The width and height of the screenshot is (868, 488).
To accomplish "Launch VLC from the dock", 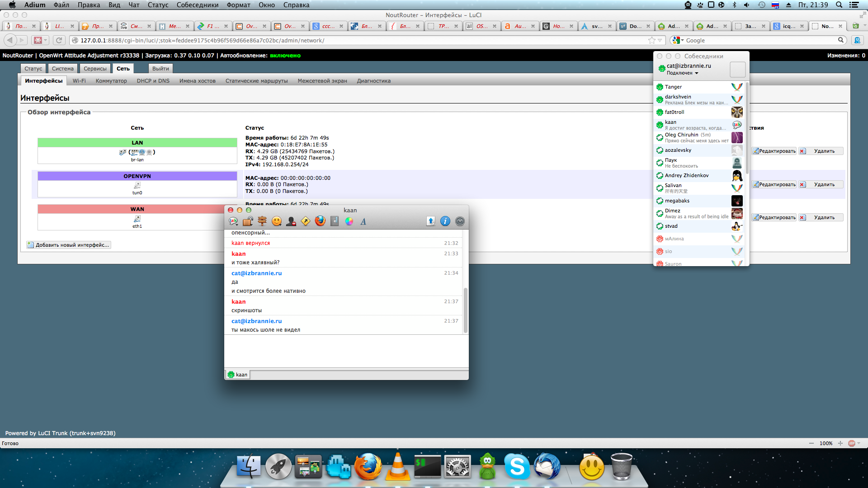I will click(397, 467).
